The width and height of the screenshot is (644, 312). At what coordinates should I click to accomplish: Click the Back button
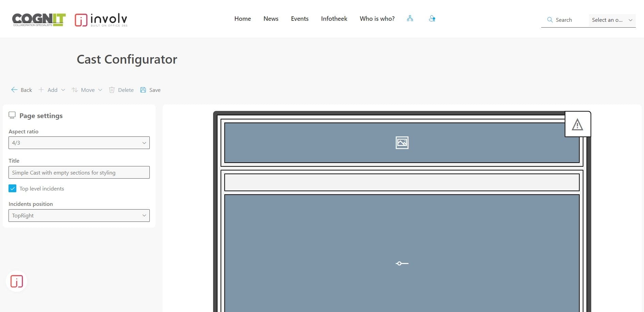pos(22,90)
